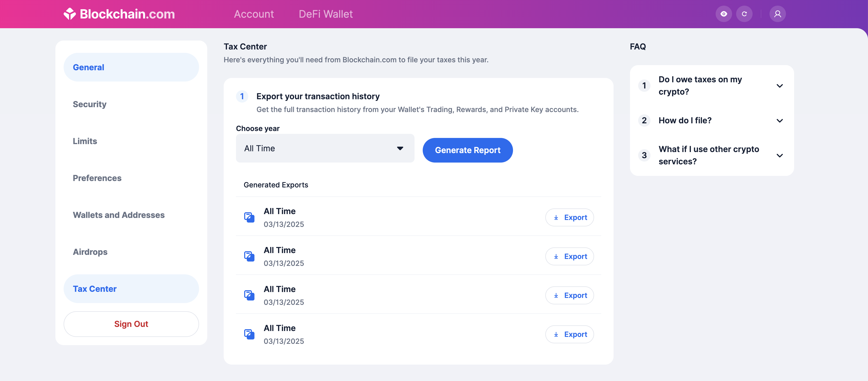This screenshot has width=868, height=381.
Task: Click the Blockchain.com logo
Action: pyautogui.click(x=119, y=14)
